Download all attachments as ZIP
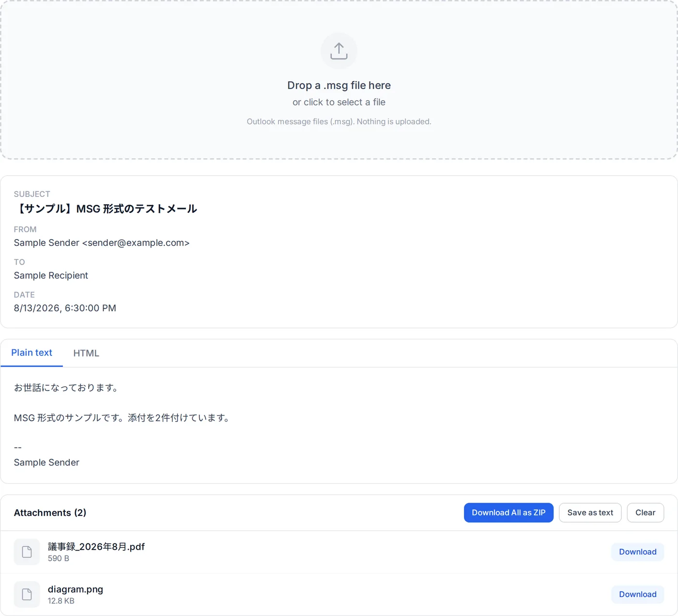The height and width of the screenshot is (616, 678). pos(508,512)
